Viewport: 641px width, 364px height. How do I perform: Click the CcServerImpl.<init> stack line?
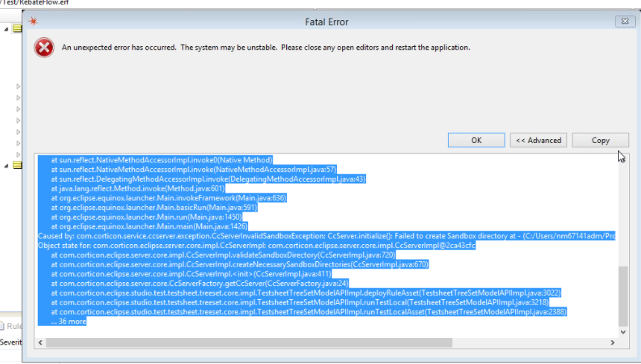[191, 274]
